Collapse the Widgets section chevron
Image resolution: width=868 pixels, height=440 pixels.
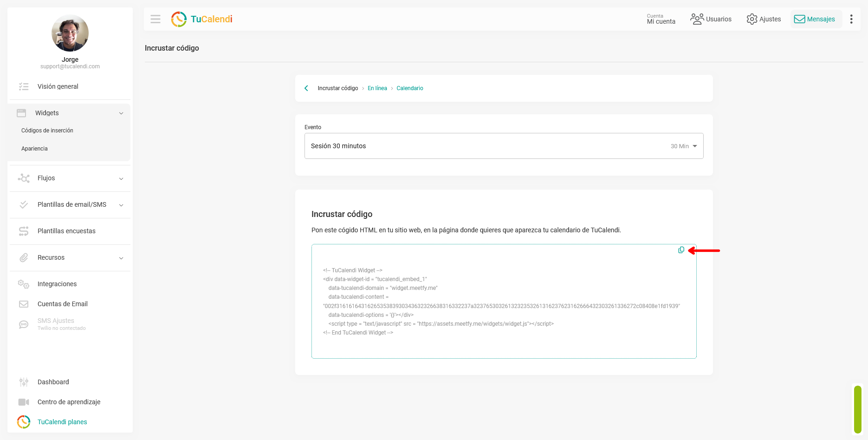[121, 113]
